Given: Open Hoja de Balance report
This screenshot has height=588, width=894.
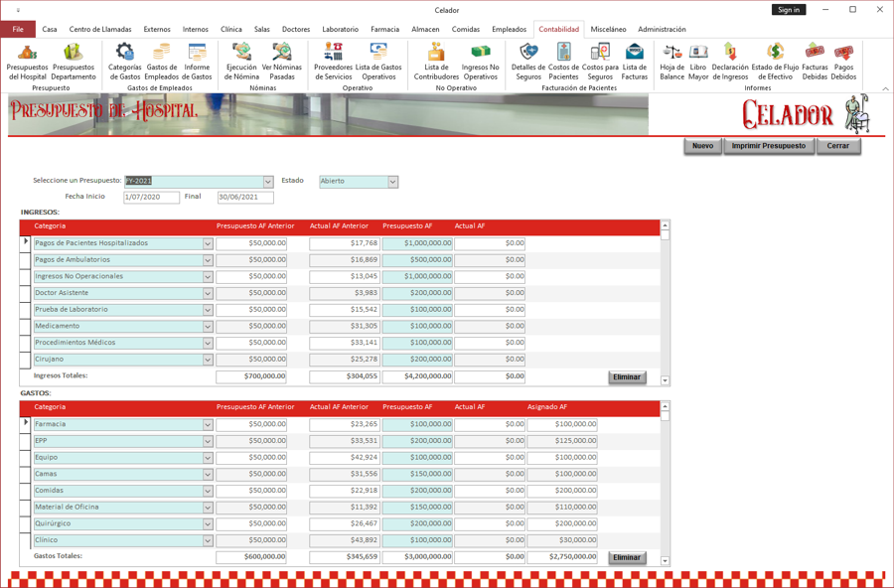Looking at the screenshot, I should coord(670,62).
